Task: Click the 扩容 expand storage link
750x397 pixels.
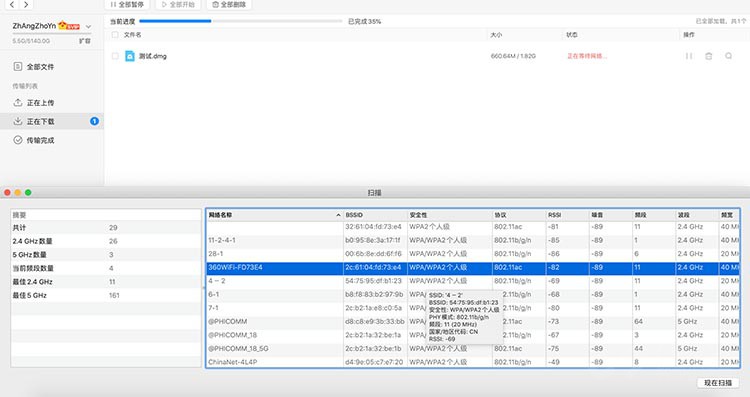Action: [85, 41]
